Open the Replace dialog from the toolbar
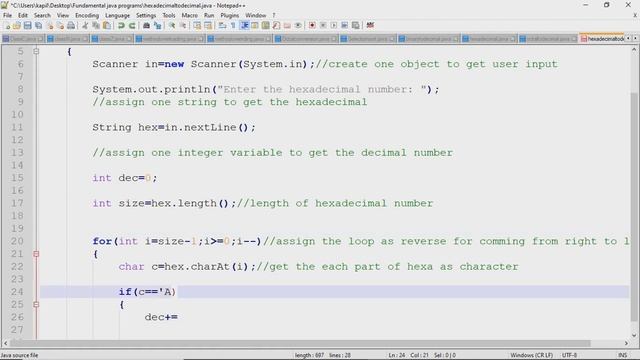 157,26
